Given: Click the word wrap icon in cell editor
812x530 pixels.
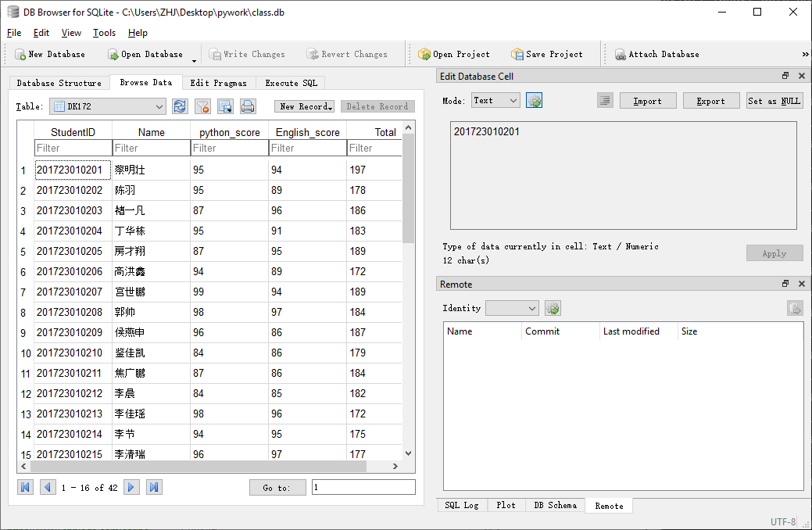Looking at the screenshot, I should (x=605, y=101).
